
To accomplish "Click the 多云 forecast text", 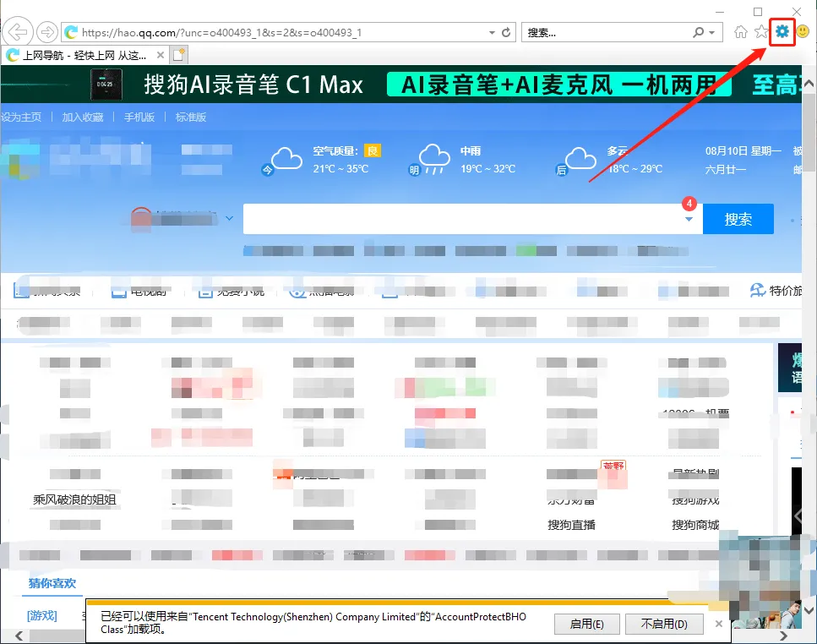I will tap(618, 150).
